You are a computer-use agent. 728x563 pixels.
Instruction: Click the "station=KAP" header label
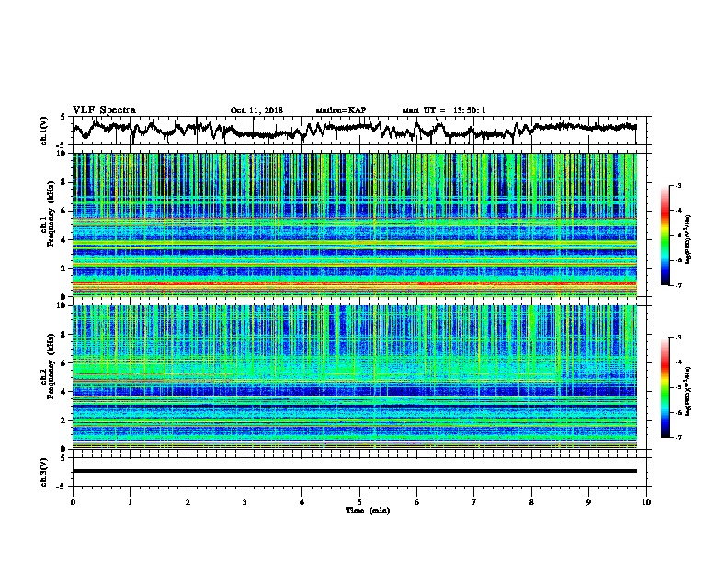pos(341,110)
